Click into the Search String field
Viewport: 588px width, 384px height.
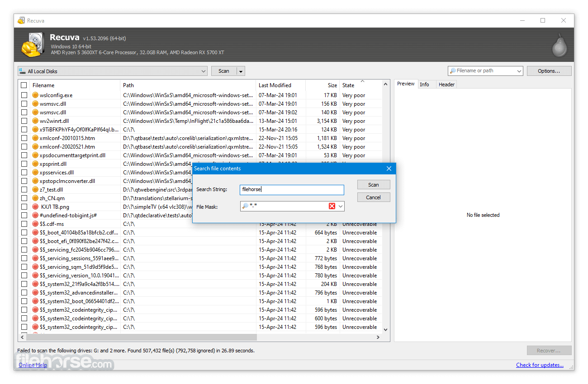click(x=292, y=190)
